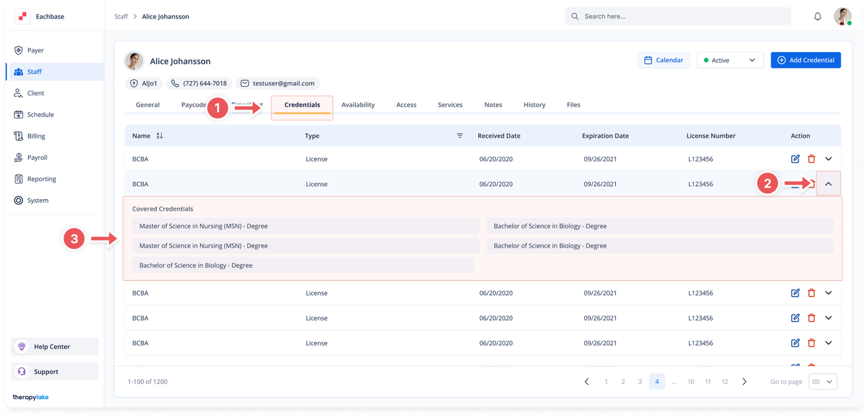Click edit icon in first BCBA row
868x417 pixels.
(x=795, y=159)
